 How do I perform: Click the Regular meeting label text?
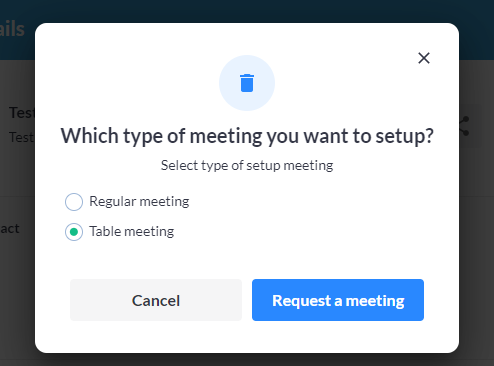(x=139, y=202)
